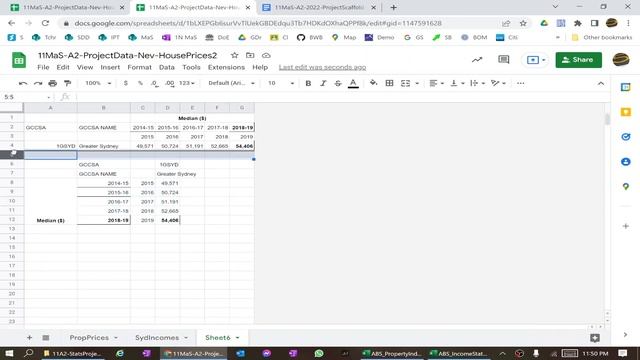The image size is (640, 360).
Task: Get add-ons plus in side panel
Action: click(626, 226)
